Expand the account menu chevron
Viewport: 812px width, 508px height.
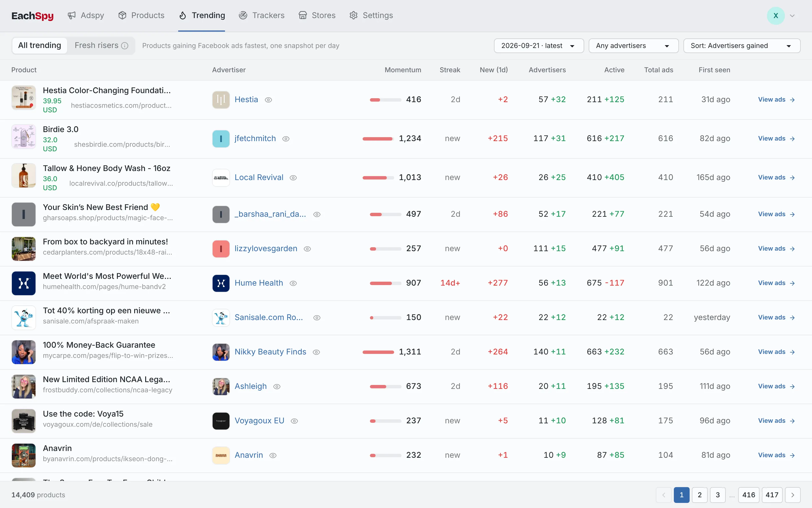pyautogui.click(x=792, y=16)
